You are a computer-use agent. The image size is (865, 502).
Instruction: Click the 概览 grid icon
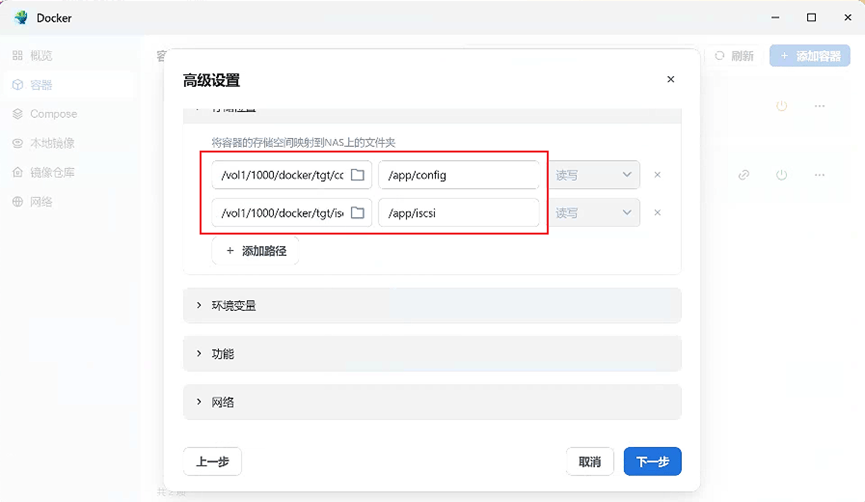(x=18, y=55)
